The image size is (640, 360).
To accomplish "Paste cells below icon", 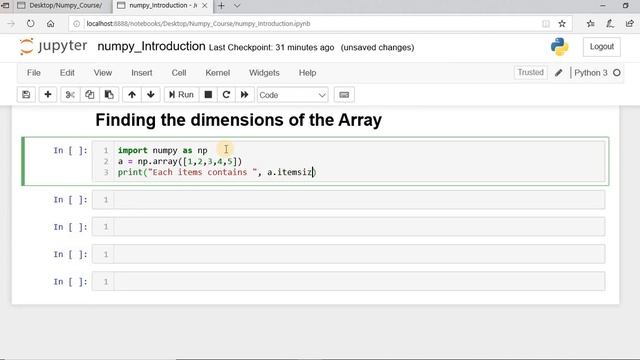I will (x=109, y=95).
